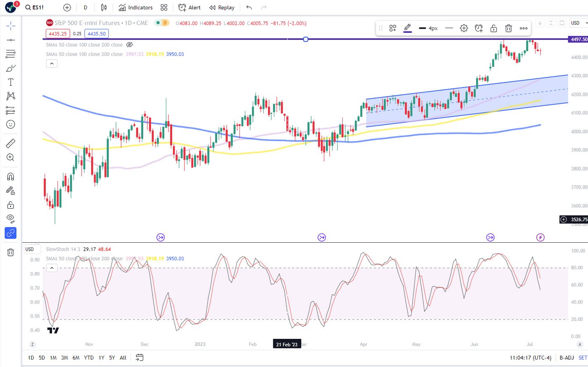Open line color picker pencil swatch
The height and width of the screenshot is (367, 588).
407,28
